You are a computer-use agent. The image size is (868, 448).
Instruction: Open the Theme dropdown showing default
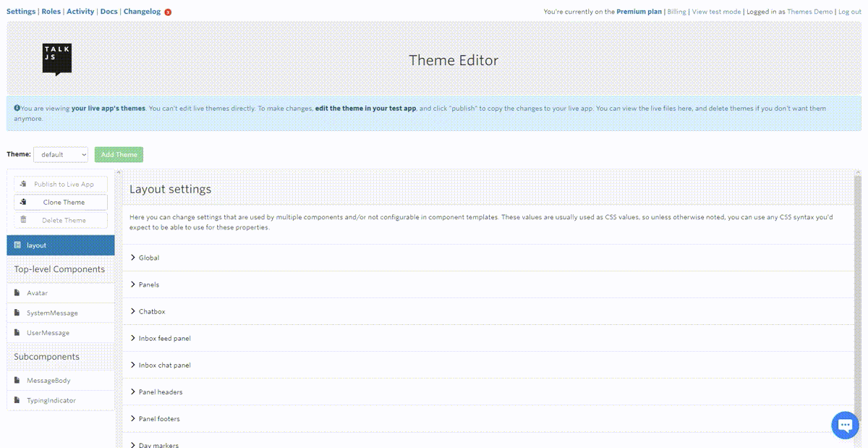61,154
